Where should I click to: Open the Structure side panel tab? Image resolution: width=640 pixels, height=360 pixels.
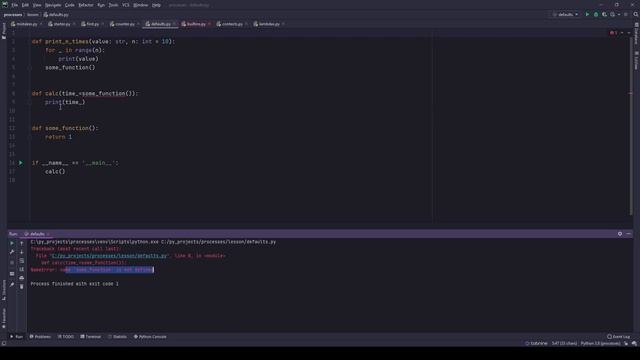pos(4,290)
